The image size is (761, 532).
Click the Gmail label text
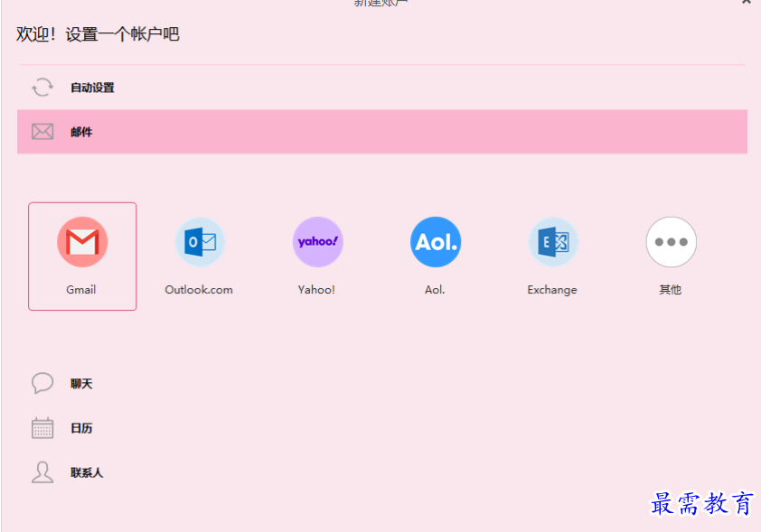[x=81, y=290]
